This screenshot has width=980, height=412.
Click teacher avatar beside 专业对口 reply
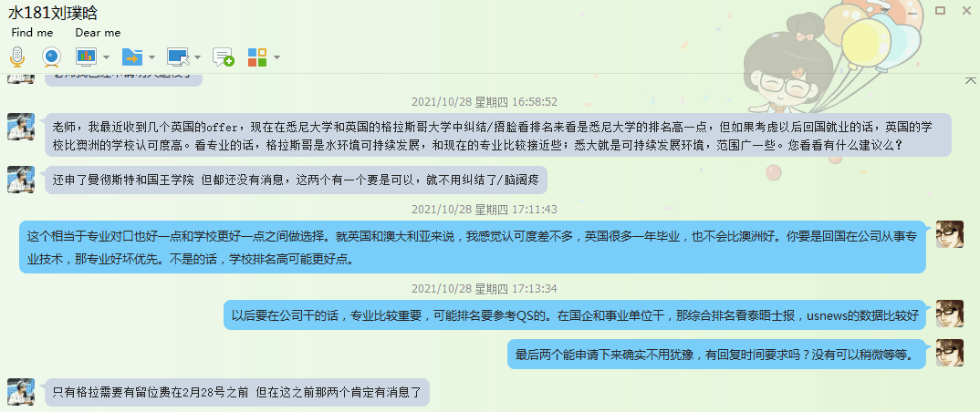(949, 234)
